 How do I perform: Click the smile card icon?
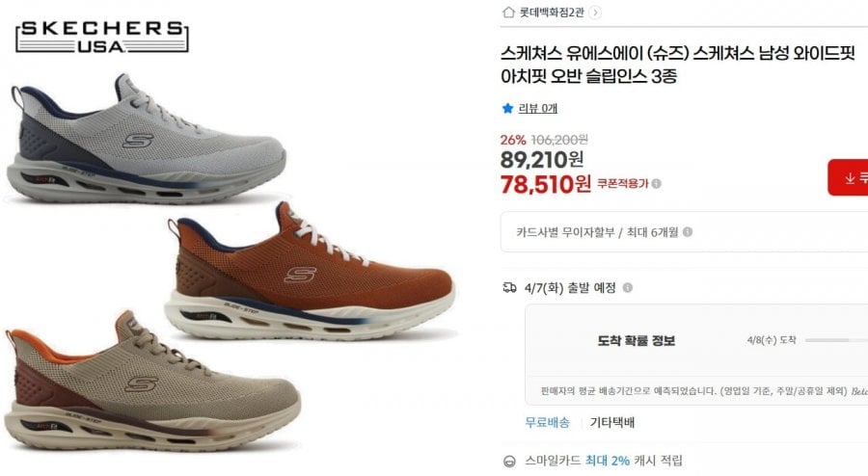[x=509, y=462]
